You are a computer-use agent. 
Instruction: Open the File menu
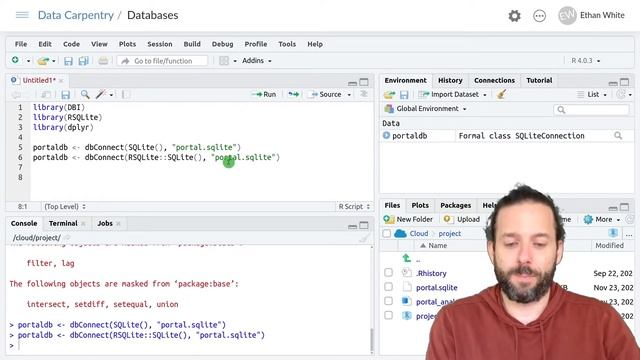21,44
